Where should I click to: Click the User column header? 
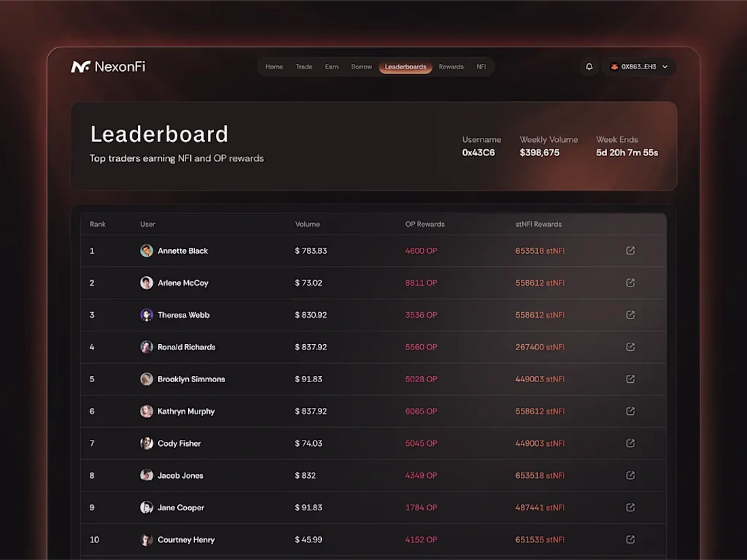[x=147, y=224]
